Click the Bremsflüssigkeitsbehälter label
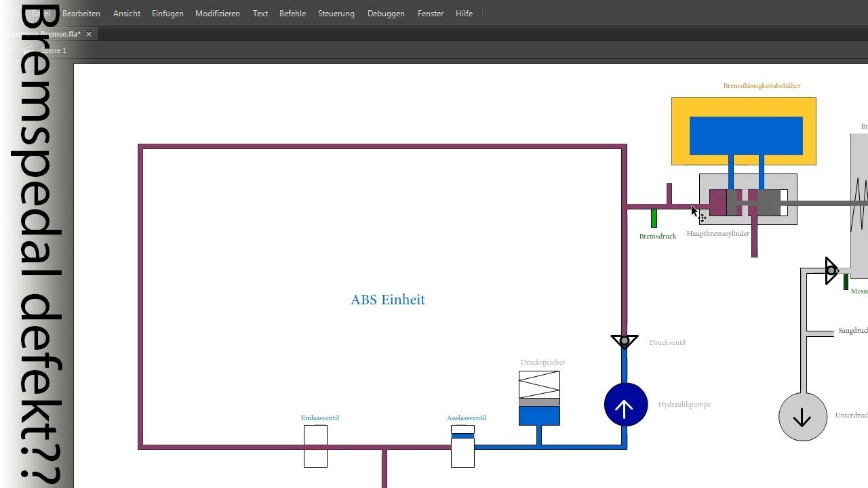The width and height of the screenshot is (868, 488). pyautogui.click(x=762, y=86)
